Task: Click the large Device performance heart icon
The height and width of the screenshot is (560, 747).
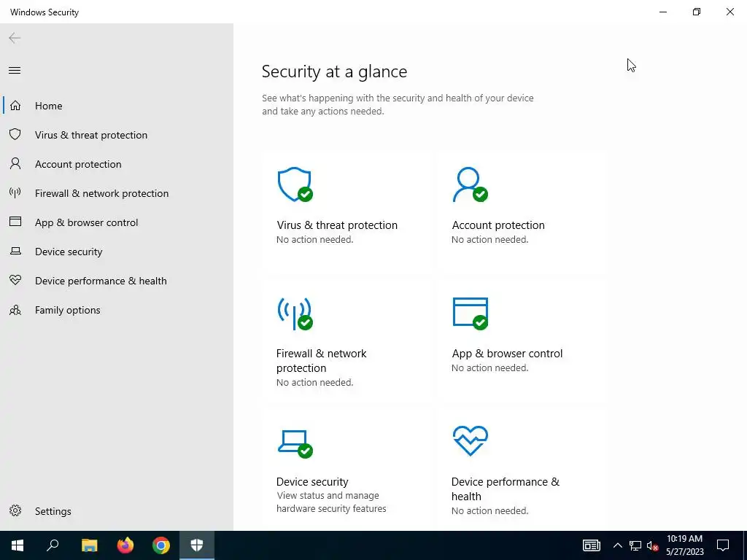Action: point(470,441)
